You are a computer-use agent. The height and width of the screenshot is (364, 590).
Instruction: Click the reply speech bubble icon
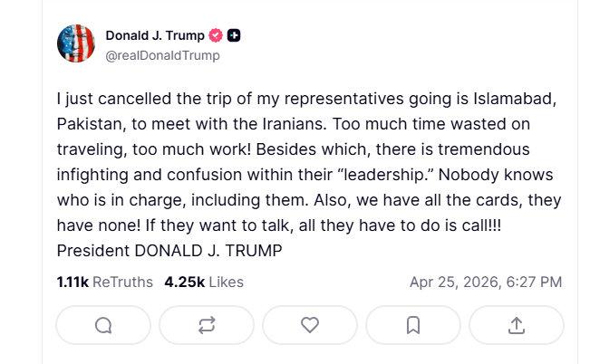103,325
